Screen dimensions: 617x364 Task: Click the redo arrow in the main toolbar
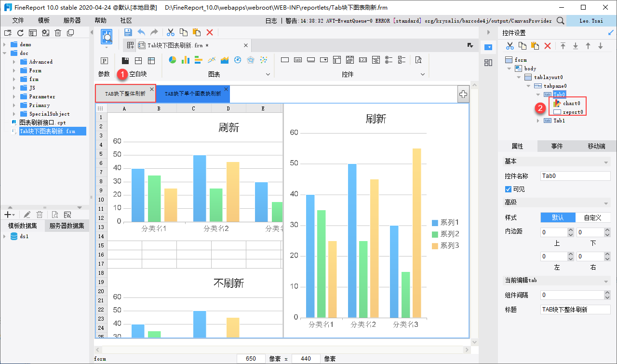(154, 32)
